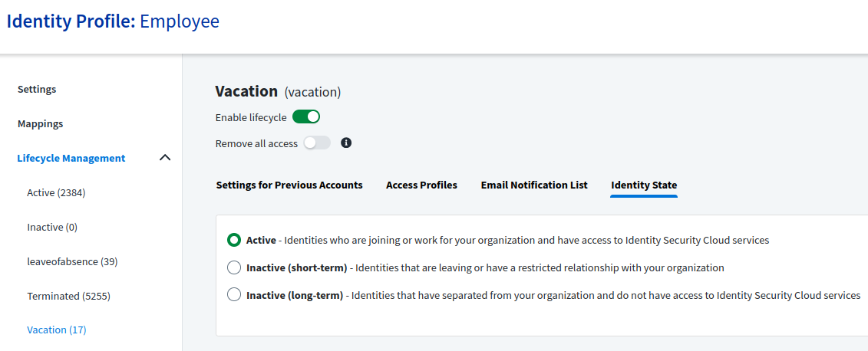Select the Vacation (17) lifecycle state

(x=57, y=330)
